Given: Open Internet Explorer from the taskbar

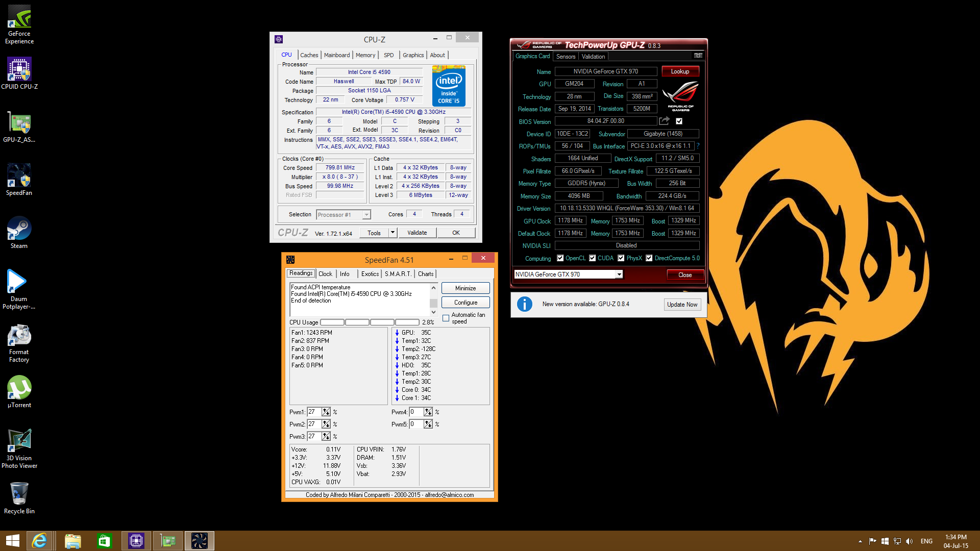Looking at the screenshot, I should coord(39,541).
